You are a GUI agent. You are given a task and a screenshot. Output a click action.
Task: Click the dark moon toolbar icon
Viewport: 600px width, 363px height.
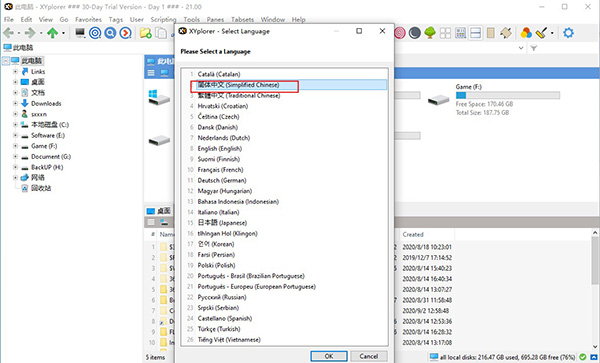[x=414, y=33]
